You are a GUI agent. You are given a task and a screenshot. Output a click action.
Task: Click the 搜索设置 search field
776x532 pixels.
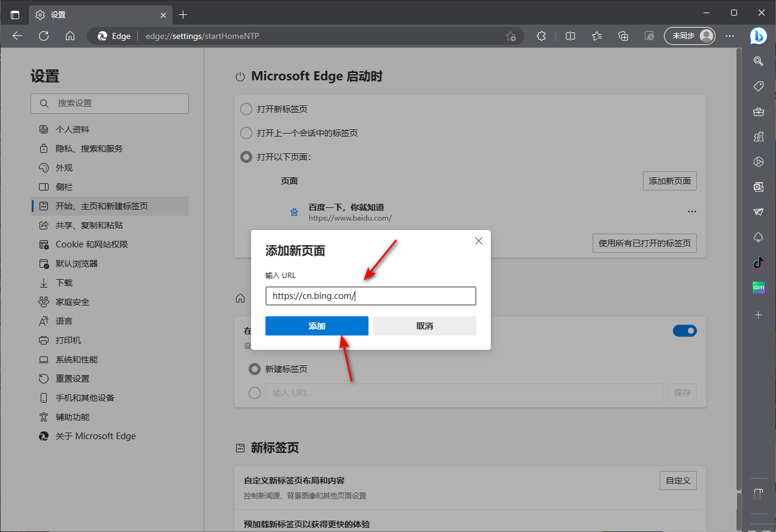110,103
